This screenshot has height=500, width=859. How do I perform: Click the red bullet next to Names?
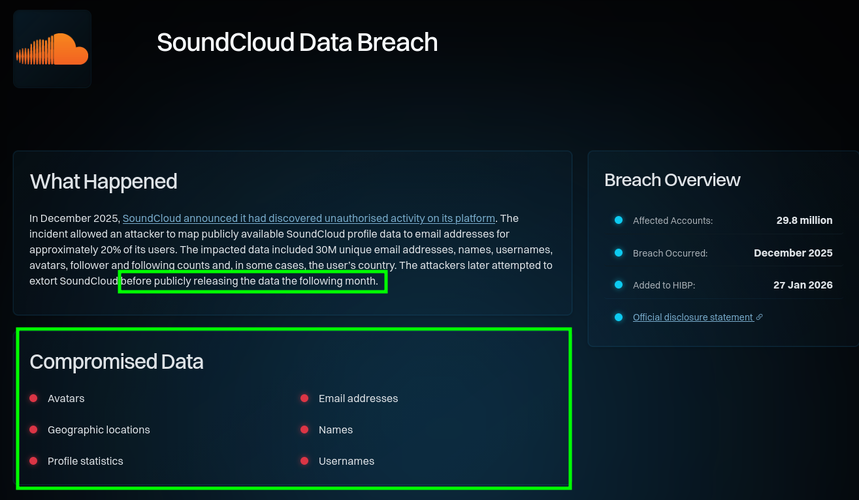pos(305,429)
